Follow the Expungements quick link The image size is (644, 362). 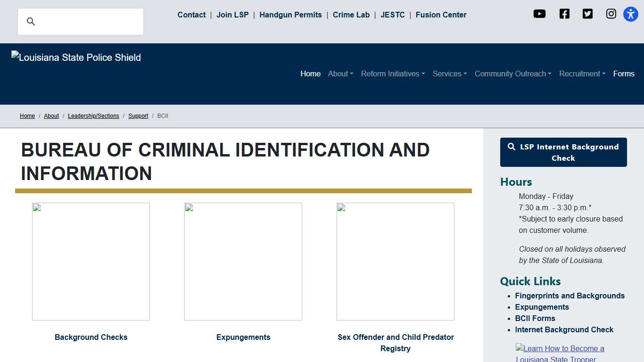542,307
